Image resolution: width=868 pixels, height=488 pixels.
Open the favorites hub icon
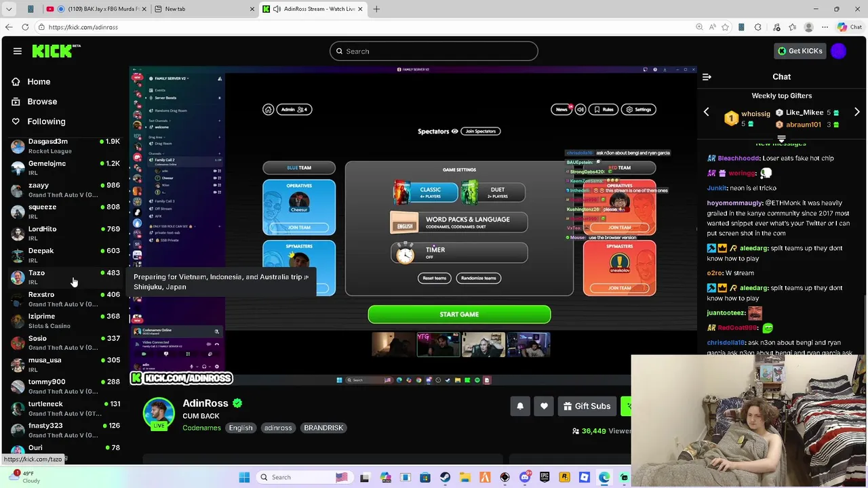pyautogui.click(x=792, y=27)
